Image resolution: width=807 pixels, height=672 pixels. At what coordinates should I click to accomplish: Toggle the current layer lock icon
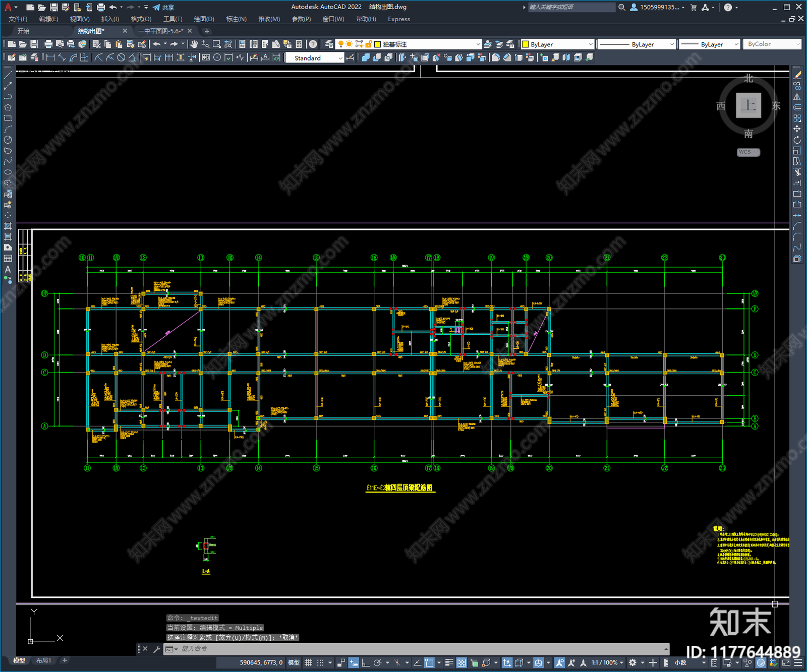[369, 44]
